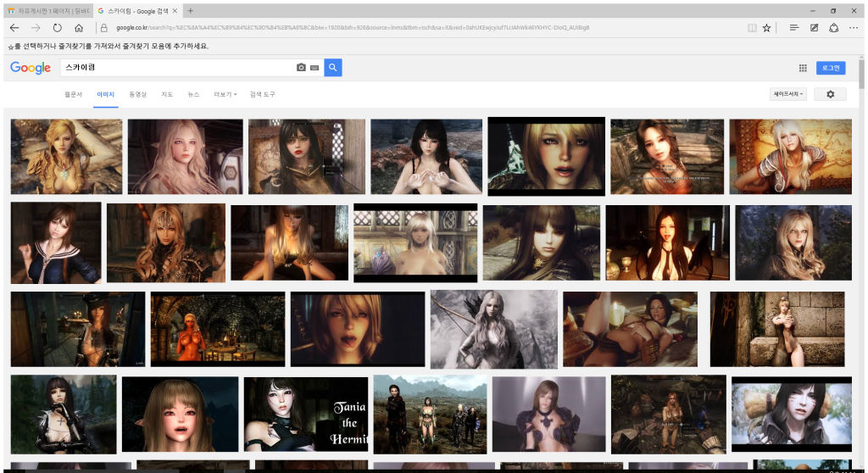Click the Google search text field

pyautogui.click(x=178, y=68)
